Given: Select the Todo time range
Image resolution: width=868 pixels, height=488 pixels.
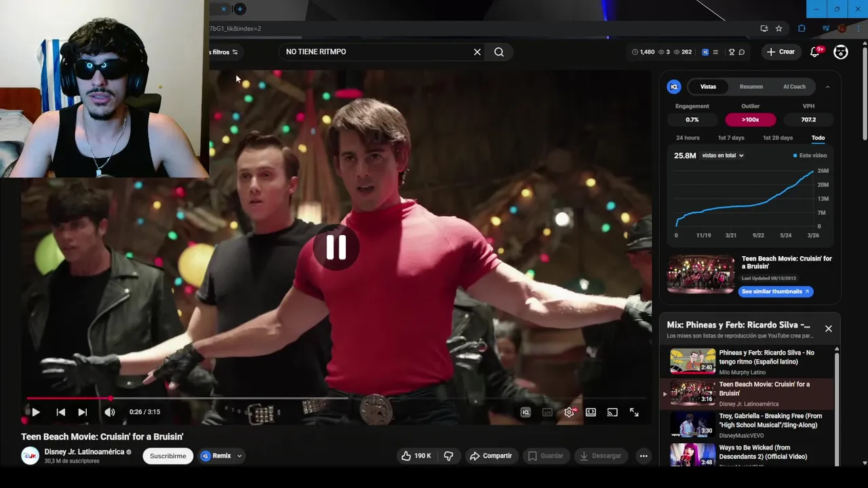Looking at the screenshot, I should (x=818, y=138).
